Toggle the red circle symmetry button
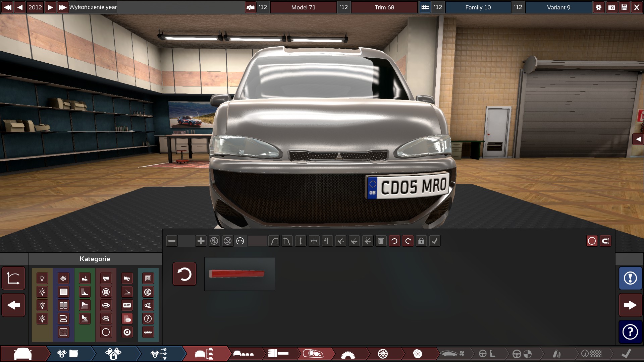Screen dimensions: 644x362 point(592,241)
